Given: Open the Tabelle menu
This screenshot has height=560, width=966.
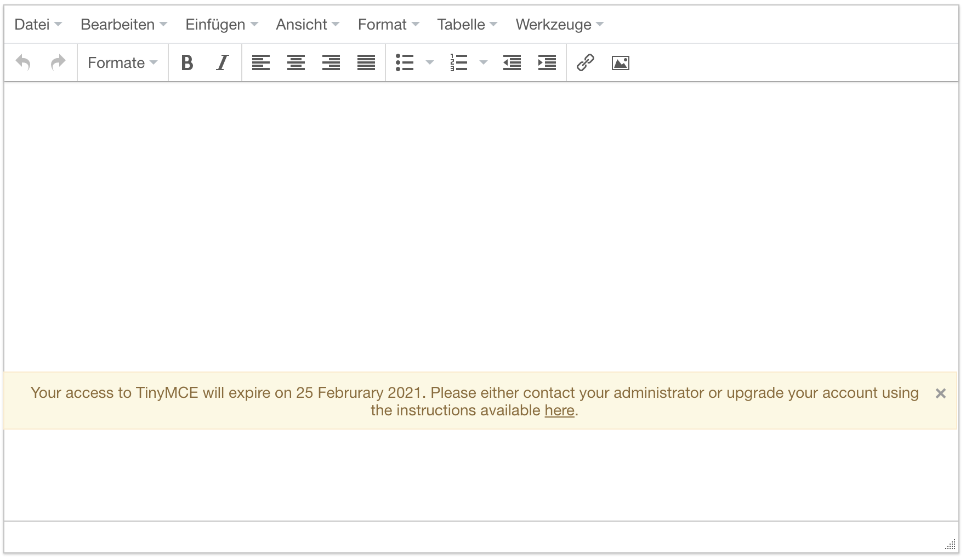Looking at the screenshot, I should point(467,25).
